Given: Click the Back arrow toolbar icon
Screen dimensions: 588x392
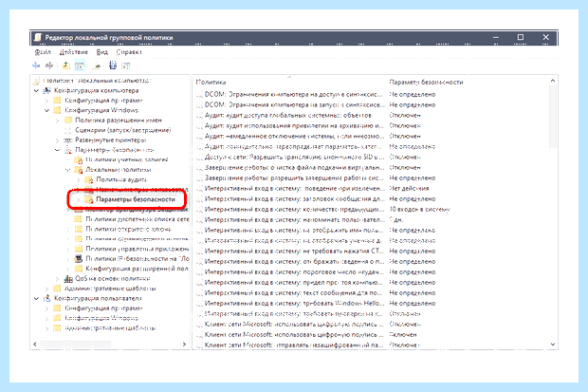Looking at the screenshot, I should (36, 65).
